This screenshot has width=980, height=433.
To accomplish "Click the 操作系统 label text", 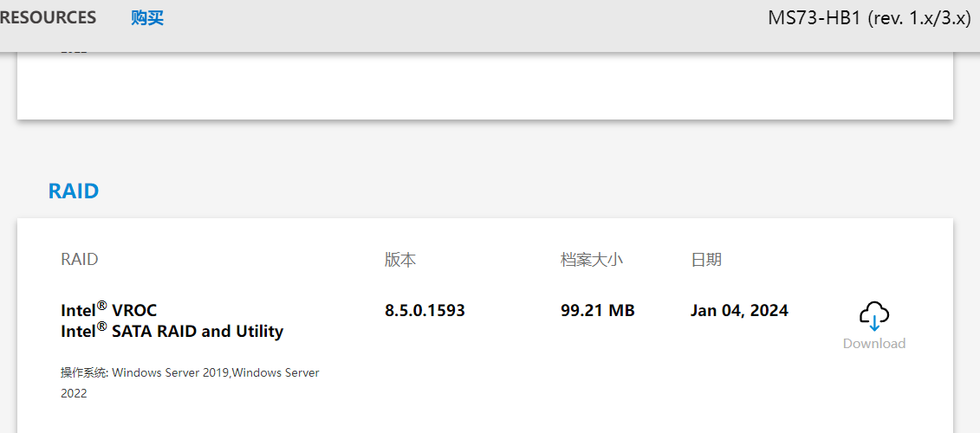I will pyautogui.click(x=84, y=373).
